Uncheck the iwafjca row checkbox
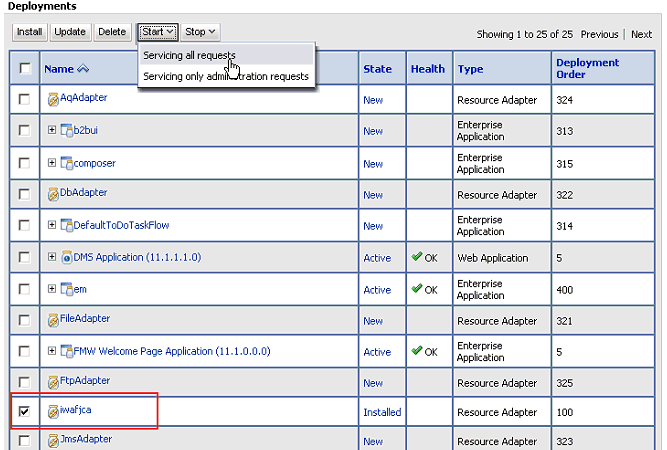667x450 pixels. point(24,411)
